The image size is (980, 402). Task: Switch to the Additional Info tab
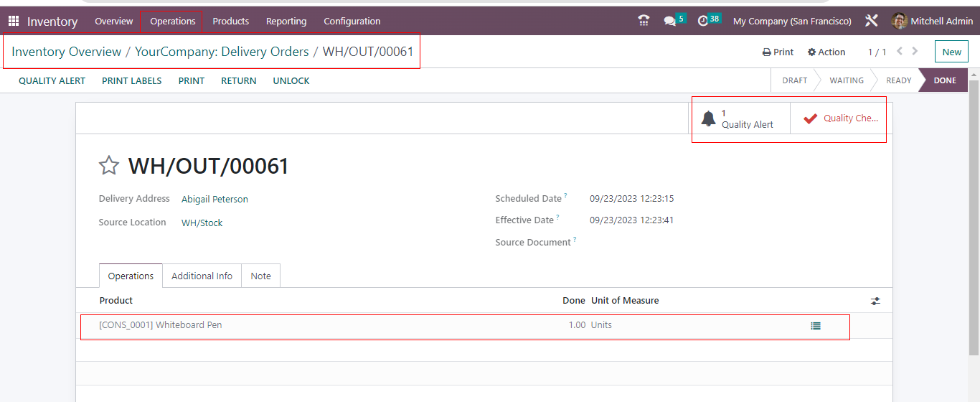202,276
